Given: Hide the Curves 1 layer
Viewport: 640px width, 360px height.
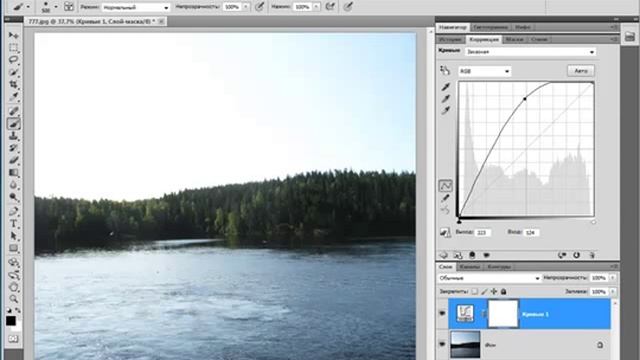Looking at the screenshot, I should pos(442,313).
